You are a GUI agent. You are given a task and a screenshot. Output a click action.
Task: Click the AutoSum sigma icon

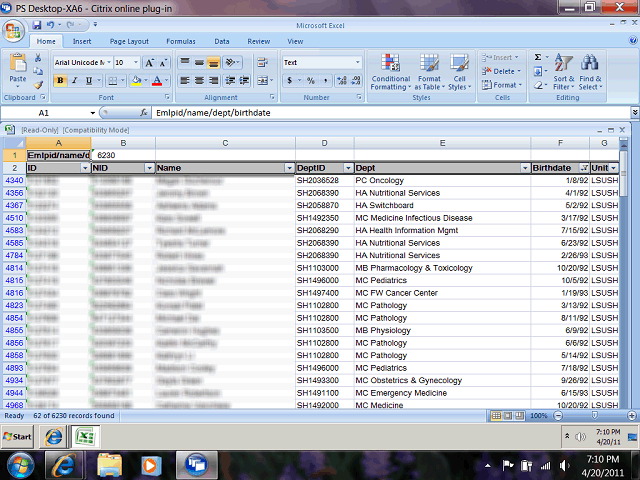point(538,58)
